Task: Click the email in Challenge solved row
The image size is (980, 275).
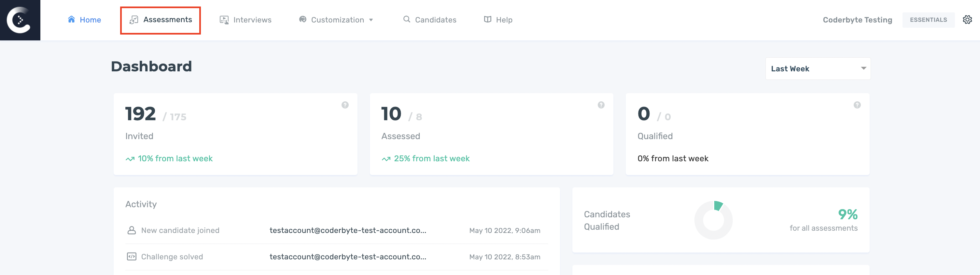Action: (348, 257)
